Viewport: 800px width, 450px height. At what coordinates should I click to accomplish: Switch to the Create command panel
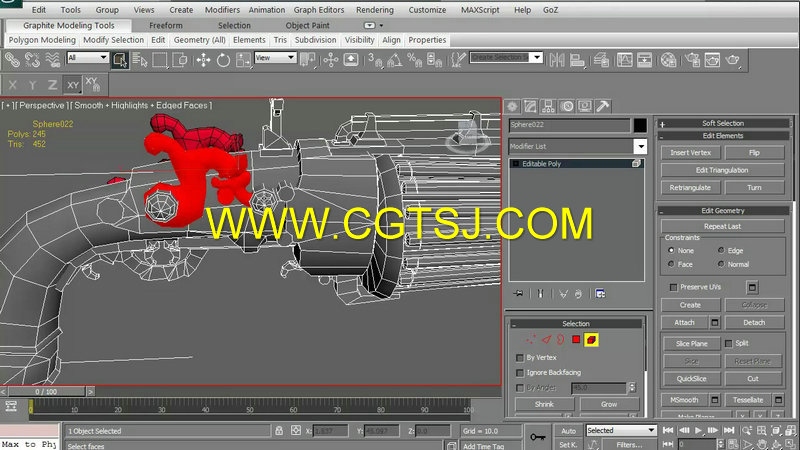pyautogui.click(x=512, y=106)
